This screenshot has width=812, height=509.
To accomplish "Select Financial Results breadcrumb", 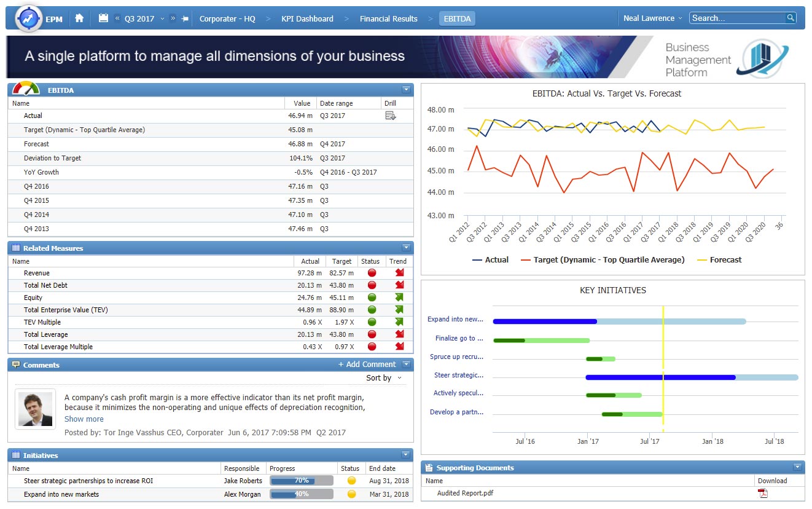I will click(389, 18).
